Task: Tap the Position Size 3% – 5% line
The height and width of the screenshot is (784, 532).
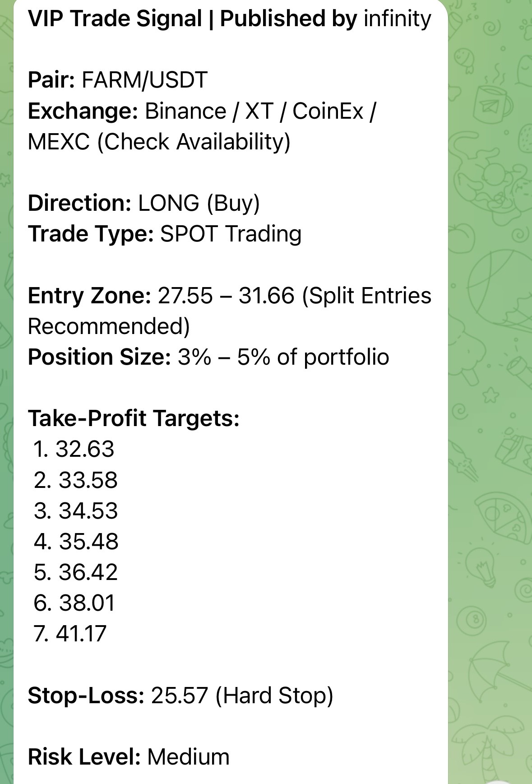Action: 208,357
